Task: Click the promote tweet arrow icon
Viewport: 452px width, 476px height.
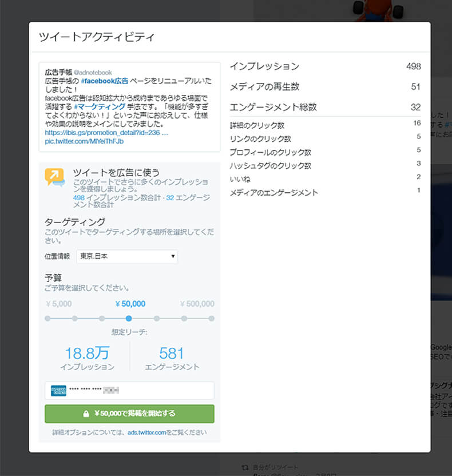Action: (x=55, y=177)
